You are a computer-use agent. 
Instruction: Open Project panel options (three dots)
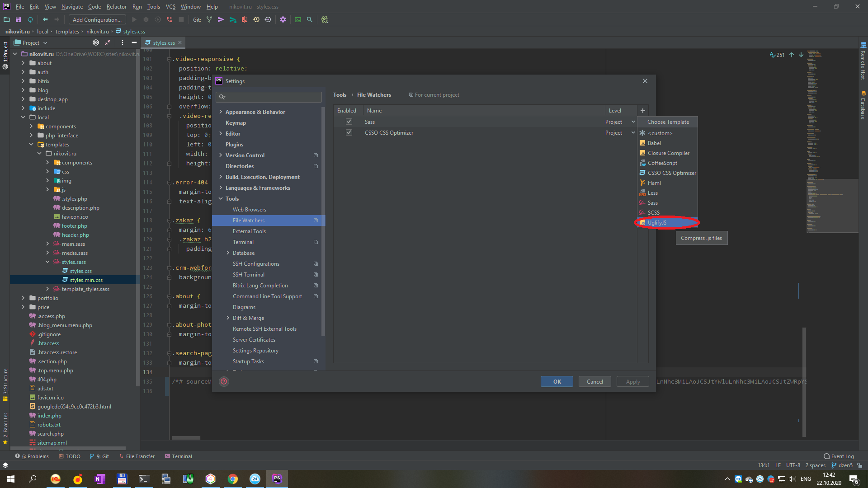click(123, 42)
